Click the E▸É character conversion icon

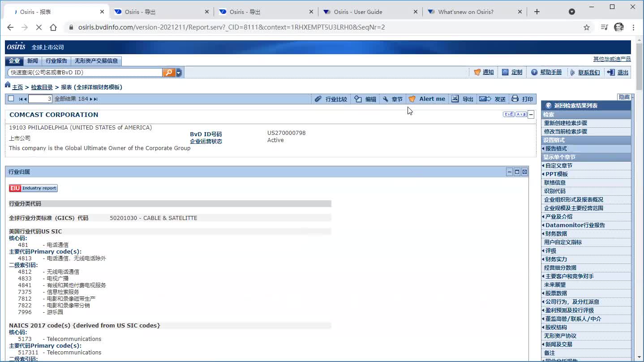point(509,114)
